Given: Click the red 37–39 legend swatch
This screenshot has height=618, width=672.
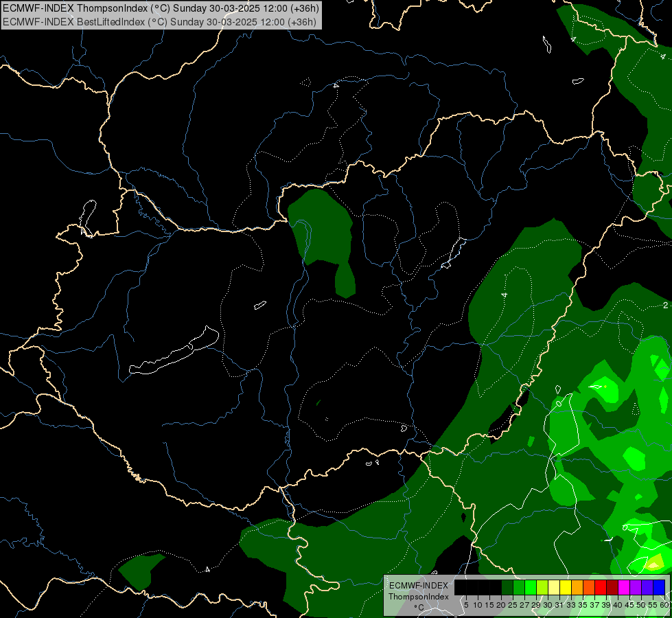Looking at the screenshot, I should [x=601, y=587].
